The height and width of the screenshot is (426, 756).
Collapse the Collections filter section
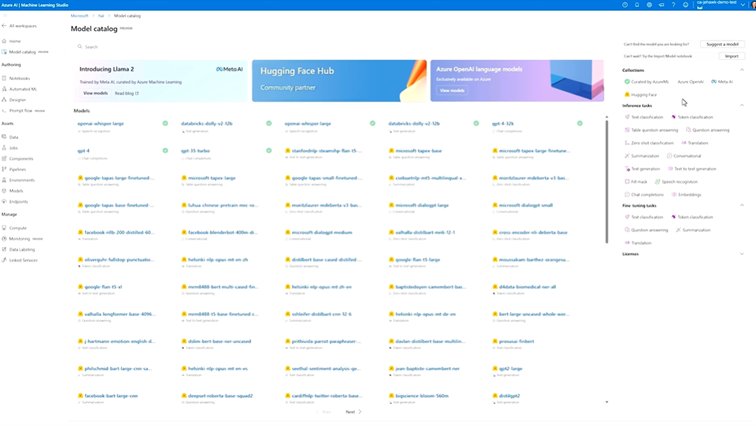[742, 70]
